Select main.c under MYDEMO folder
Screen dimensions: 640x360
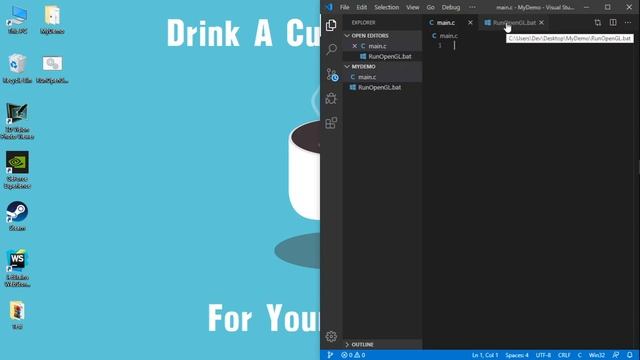pyautogui.click(x=382, y=77)
